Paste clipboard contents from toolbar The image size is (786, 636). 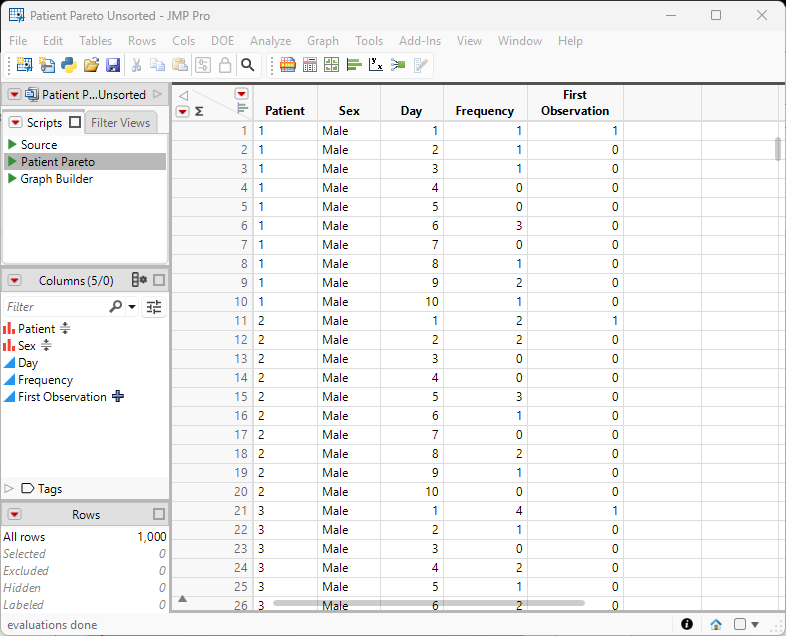coord(180,65)
